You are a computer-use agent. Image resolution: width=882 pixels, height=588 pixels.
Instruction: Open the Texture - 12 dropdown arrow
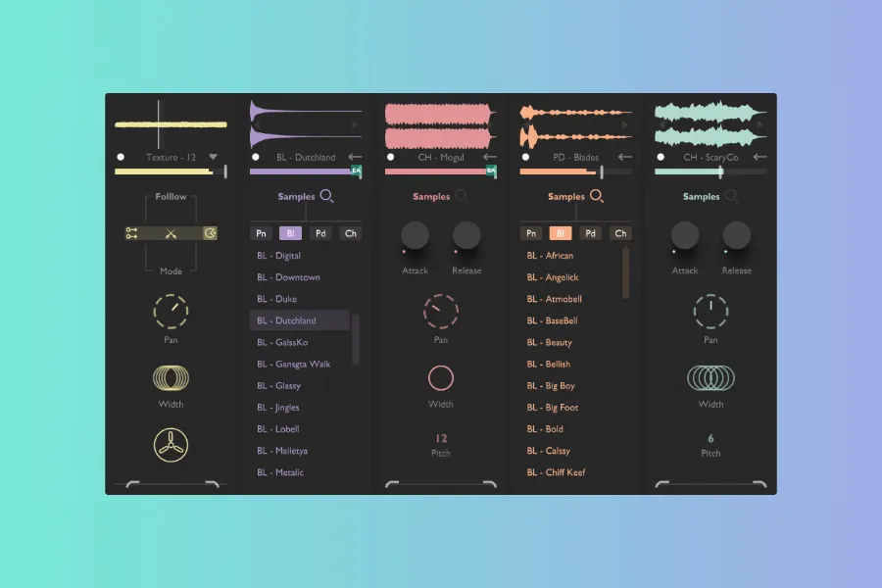[213, 157]
